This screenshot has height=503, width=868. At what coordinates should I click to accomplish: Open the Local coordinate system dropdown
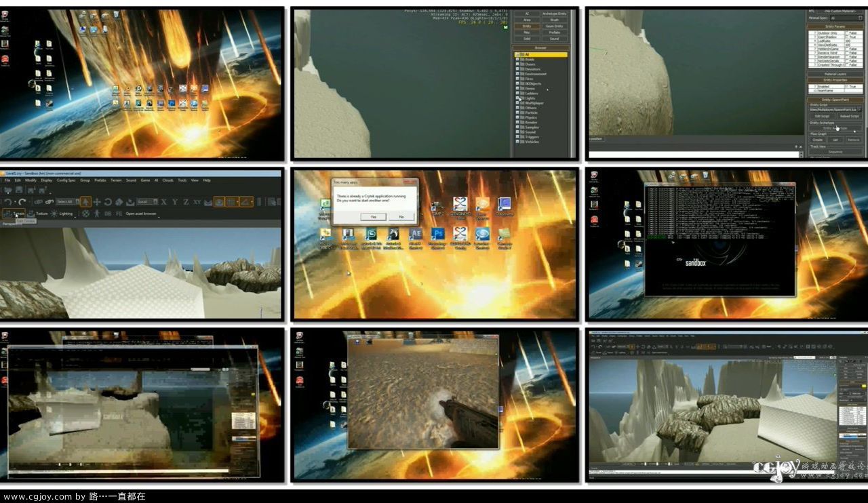[x=147, y=201]
